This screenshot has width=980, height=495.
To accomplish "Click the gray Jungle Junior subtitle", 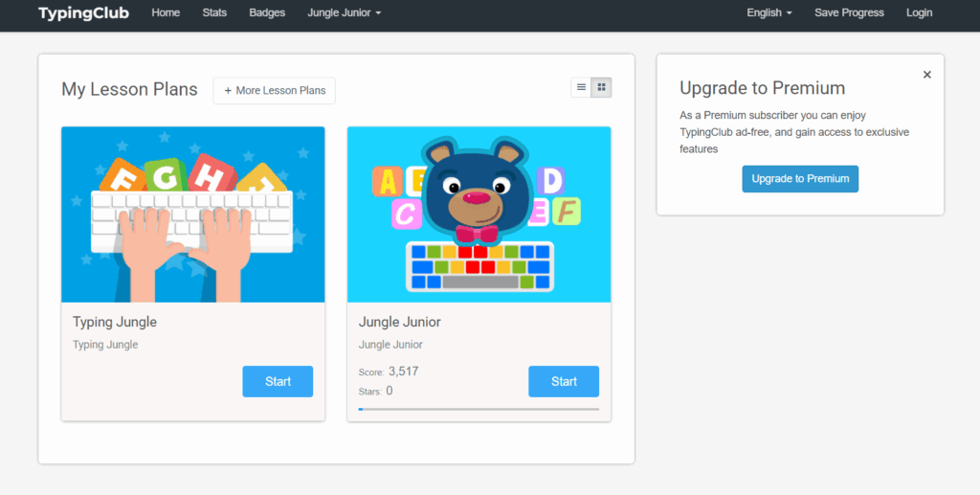I will coord(390,345).
